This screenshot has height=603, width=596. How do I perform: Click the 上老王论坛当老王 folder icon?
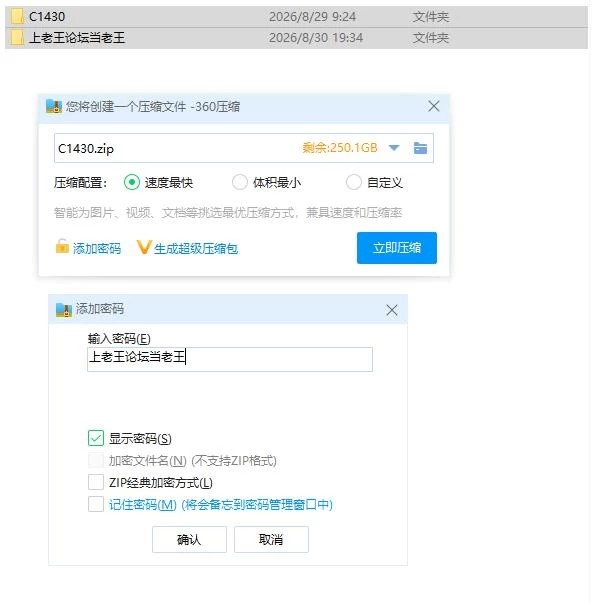tap(17, 38)
